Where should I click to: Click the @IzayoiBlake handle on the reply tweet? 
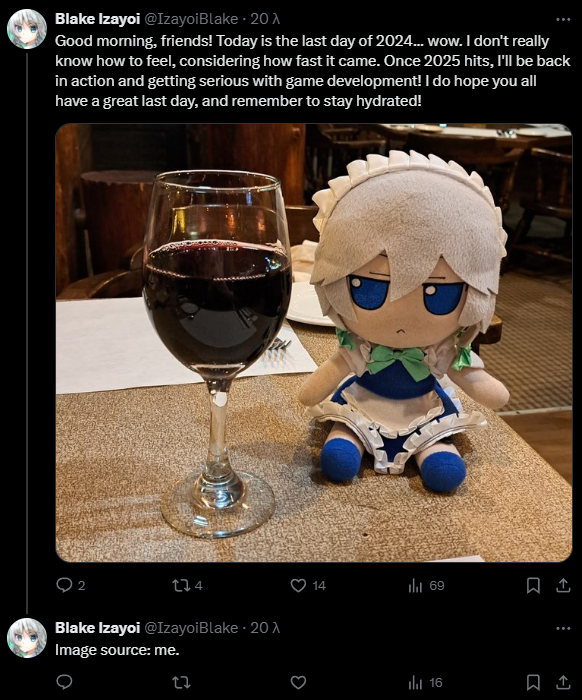click(191, 628)
